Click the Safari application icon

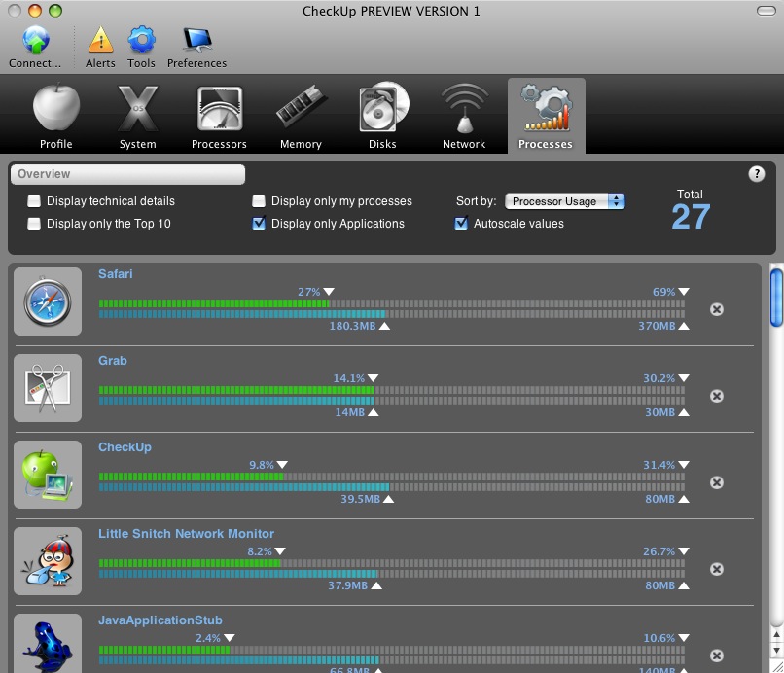48,301
